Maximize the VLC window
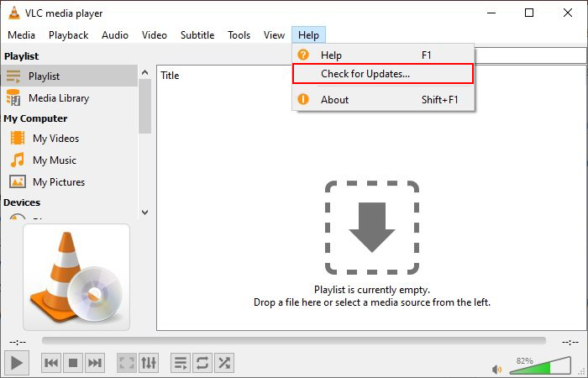The height and width of the screenshot is (378, 588). coord(528,13)
